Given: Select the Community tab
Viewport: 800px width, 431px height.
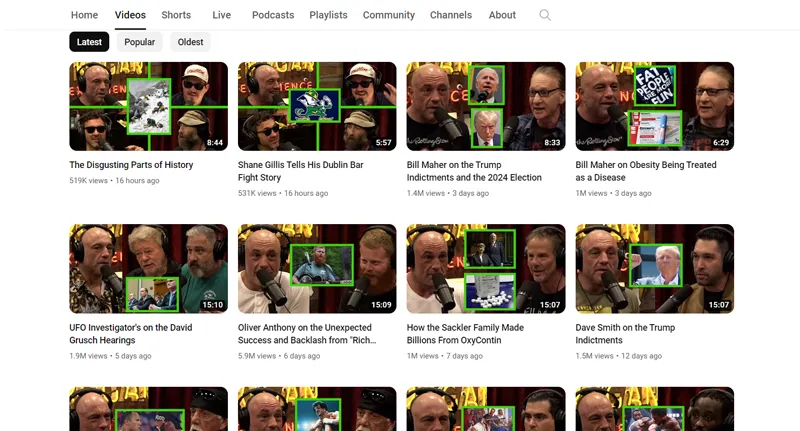Looking at the screenshot, I should [388, 15].
